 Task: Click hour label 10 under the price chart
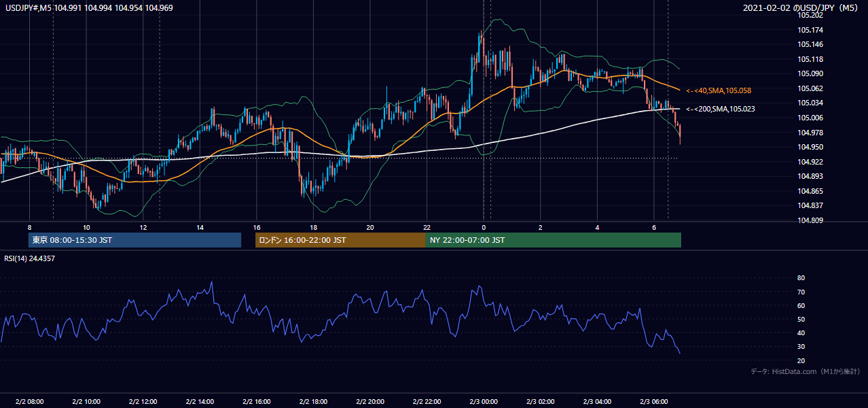86,227
